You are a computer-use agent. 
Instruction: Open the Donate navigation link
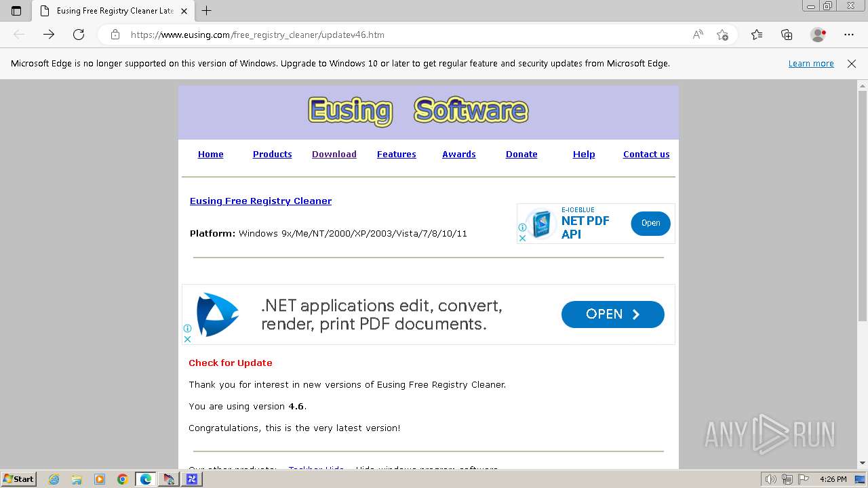tap(521, 155)
